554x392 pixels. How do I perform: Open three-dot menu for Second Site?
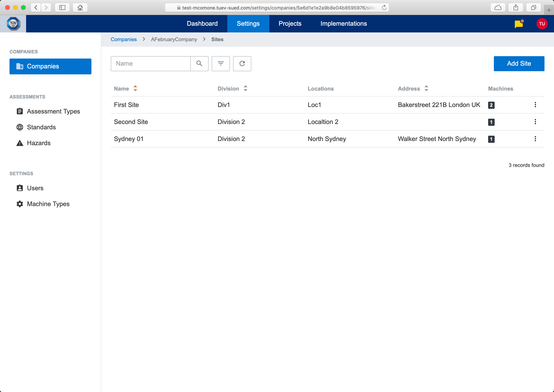point(535,122)
